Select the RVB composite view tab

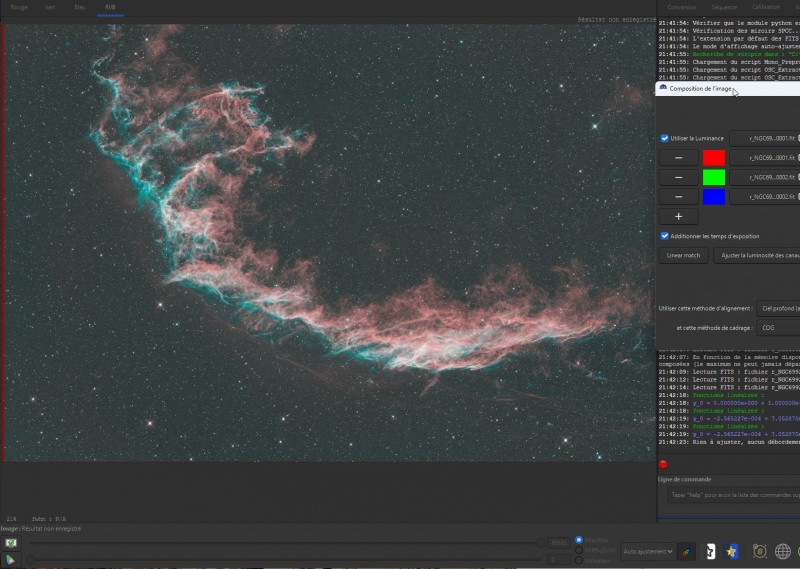tap(110, 7)
